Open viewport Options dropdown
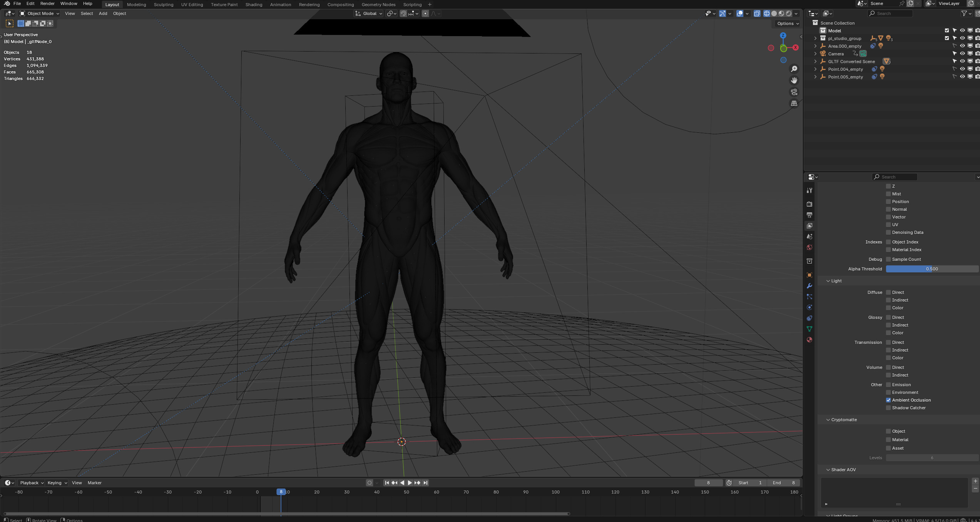980x522 pixels. tap(788, 23)
